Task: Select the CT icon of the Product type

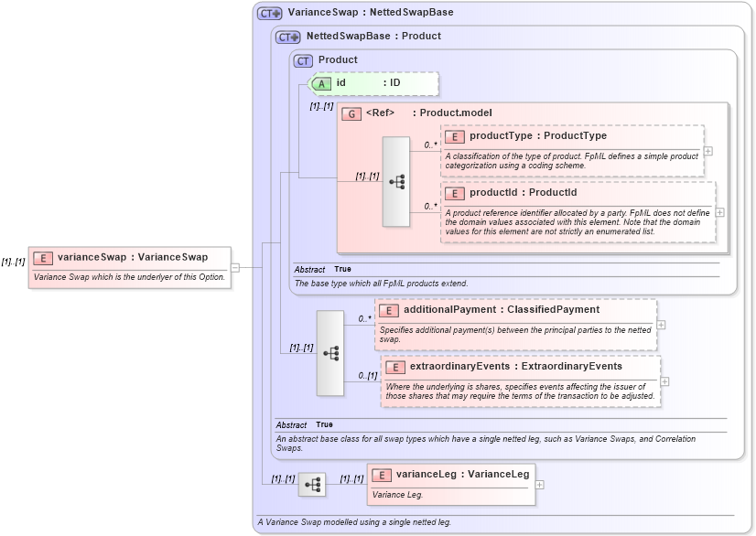Action: (301, 59)
